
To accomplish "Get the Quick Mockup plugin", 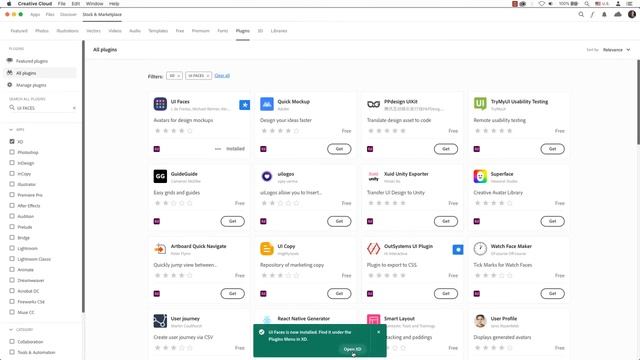I will coord(339,149).
